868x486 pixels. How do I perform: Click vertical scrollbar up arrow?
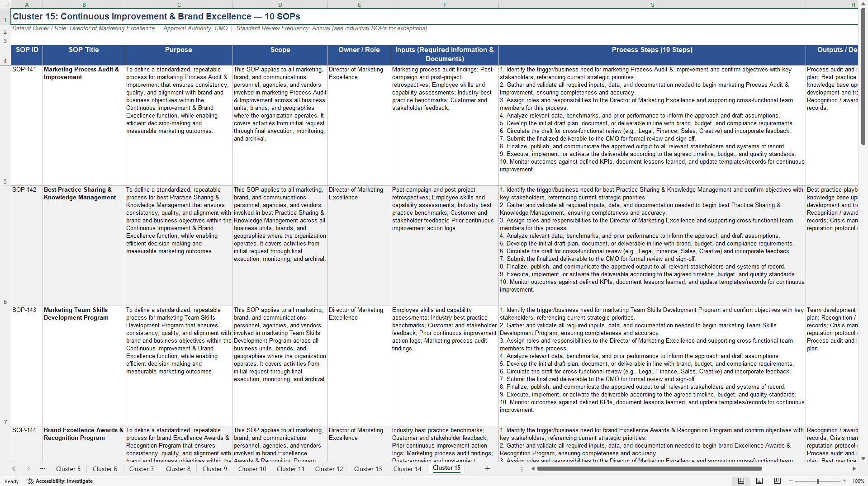863,3
